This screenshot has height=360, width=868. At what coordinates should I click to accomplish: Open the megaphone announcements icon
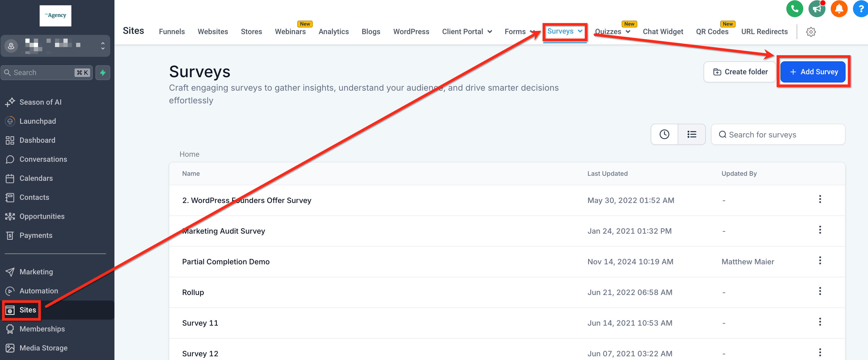(x=816, y=9)
